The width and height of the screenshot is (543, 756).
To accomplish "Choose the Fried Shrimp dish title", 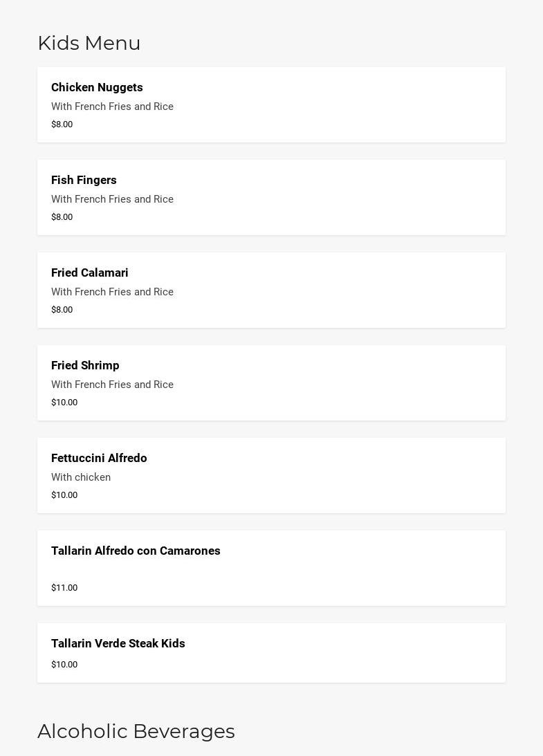I will [85, 365].
